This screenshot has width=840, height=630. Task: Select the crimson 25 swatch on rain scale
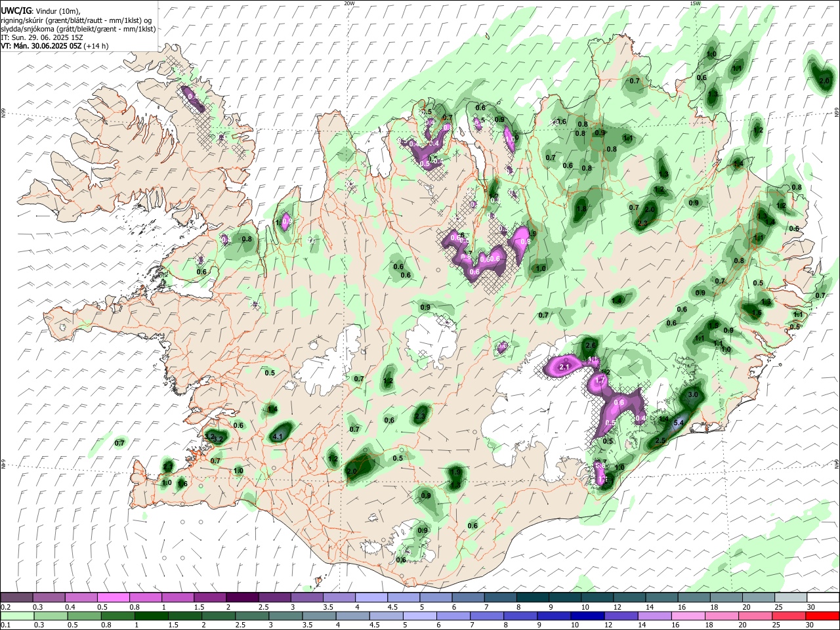[791, 616]
